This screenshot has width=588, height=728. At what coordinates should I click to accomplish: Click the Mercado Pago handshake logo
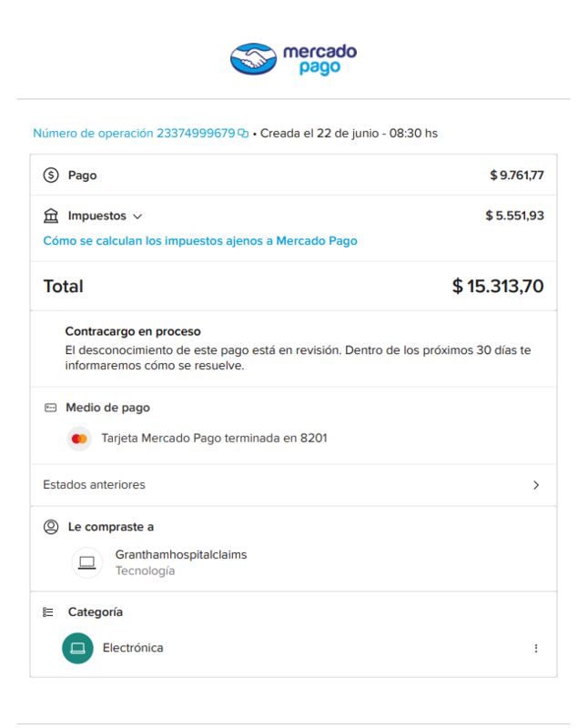pyautogui.click(x=254, y=59)
